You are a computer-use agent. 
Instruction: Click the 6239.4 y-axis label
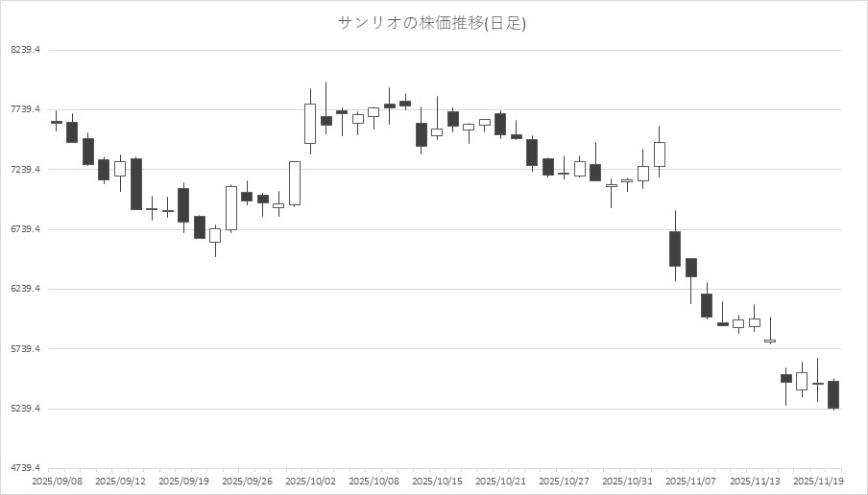click(26, 290)
